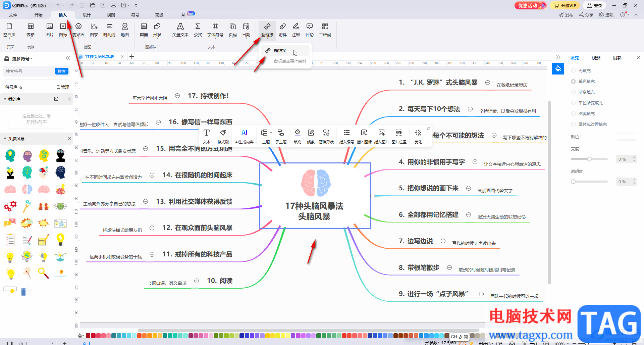
Task: Open replace shape (替换形状) tool
Action: [326, 136]
